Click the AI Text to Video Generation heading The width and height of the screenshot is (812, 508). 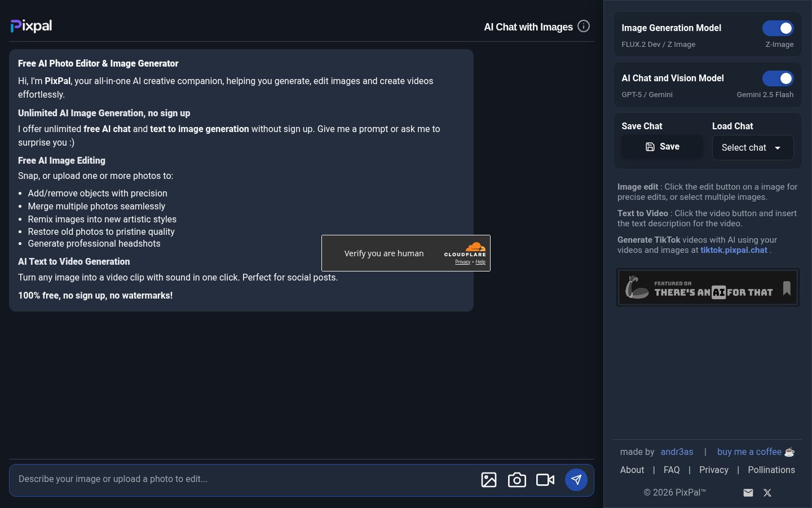coord(74,262)
